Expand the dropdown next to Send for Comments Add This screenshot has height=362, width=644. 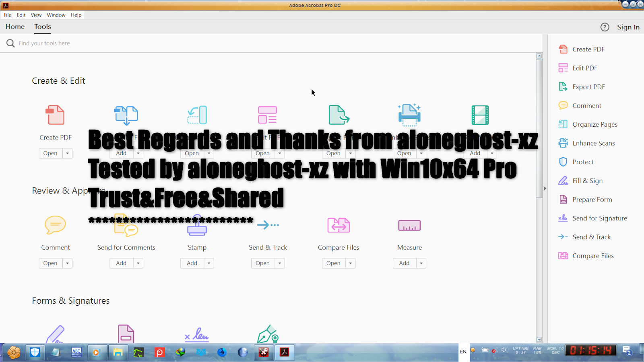coord(138,263)
